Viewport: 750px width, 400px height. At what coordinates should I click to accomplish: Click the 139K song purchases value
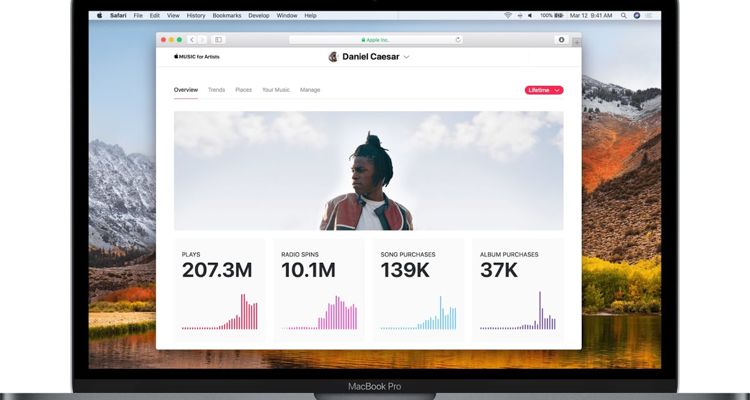point(405,270)
